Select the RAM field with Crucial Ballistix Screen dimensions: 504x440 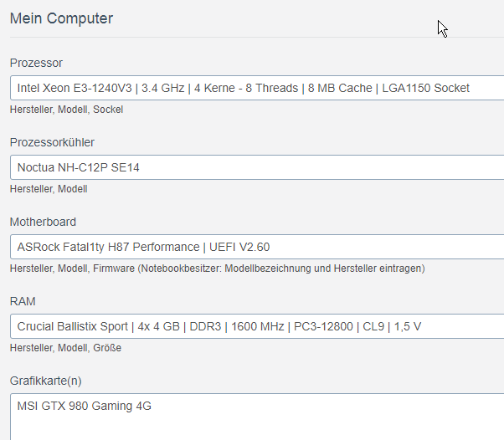point(257,326)
